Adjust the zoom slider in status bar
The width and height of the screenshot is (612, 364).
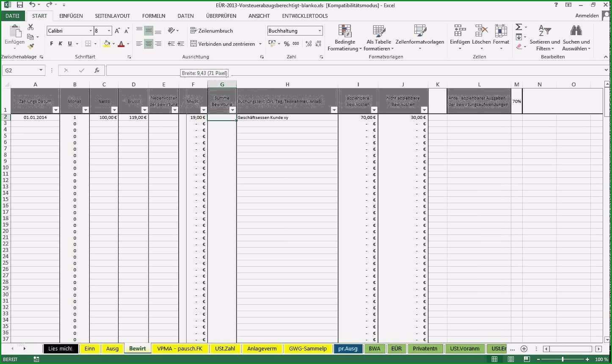[562, 359]
